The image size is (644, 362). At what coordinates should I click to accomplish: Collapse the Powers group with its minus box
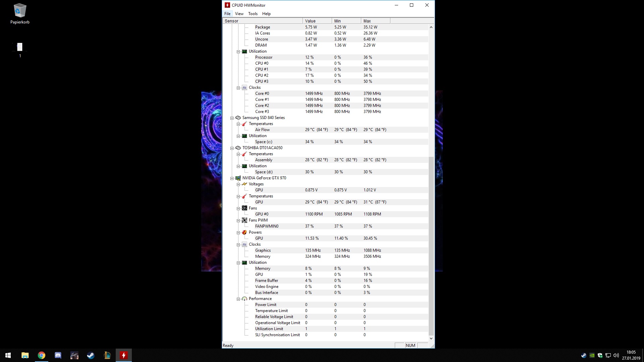(x=238, y=233)
